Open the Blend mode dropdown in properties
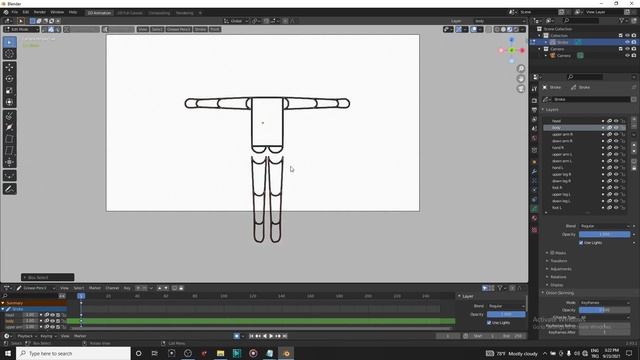The image size is (640, 360). (x=604, y=226)
